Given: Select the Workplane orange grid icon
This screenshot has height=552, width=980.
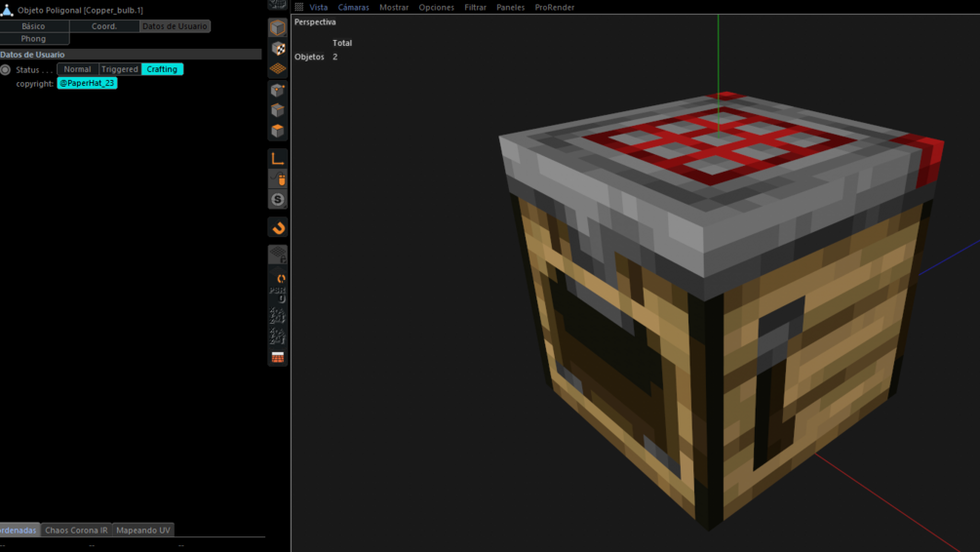Looking at the screenshot, I should [278, 69].
